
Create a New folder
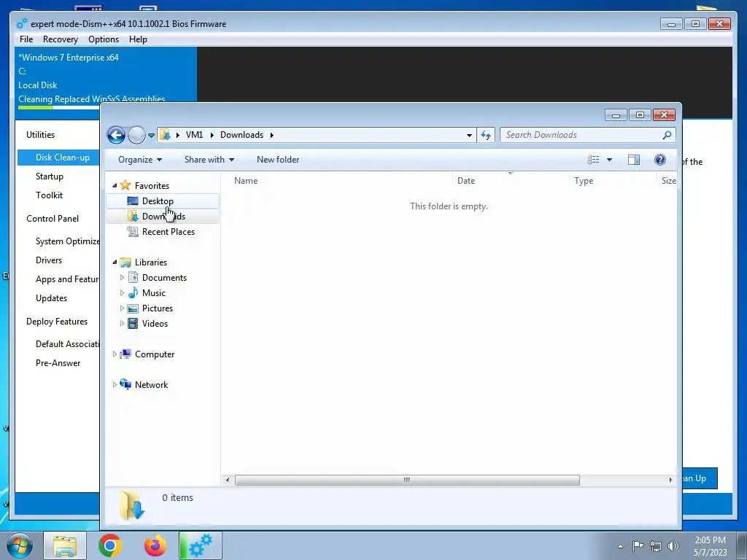click(x=278, y=160)
